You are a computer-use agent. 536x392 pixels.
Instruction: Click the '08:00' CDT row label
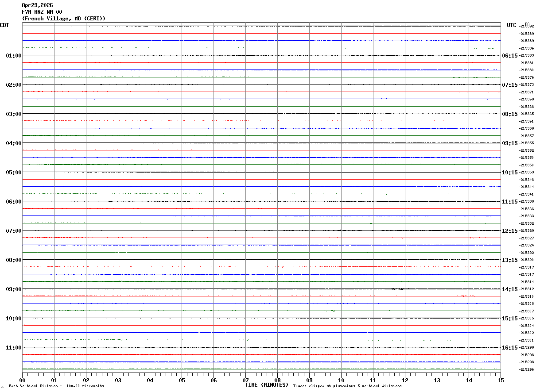point(13,260)
